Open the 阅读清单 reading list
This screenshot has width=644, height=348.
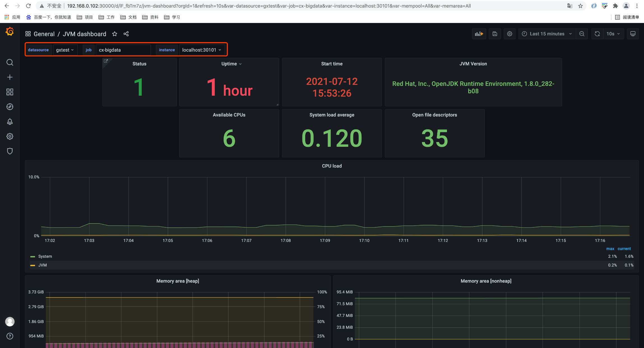click(627, 17)
